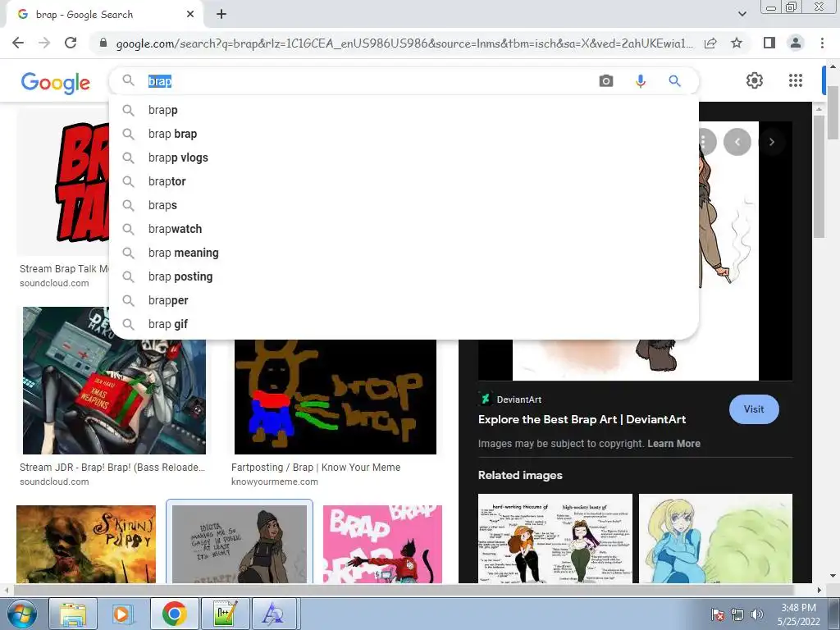Click the preview panel scrollbar thumb

(819, 177)
